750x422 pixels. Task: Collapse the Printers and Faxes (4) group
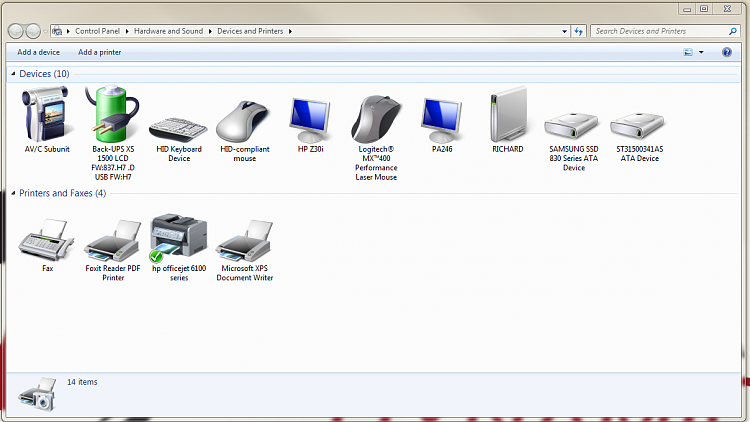(13, 193)
